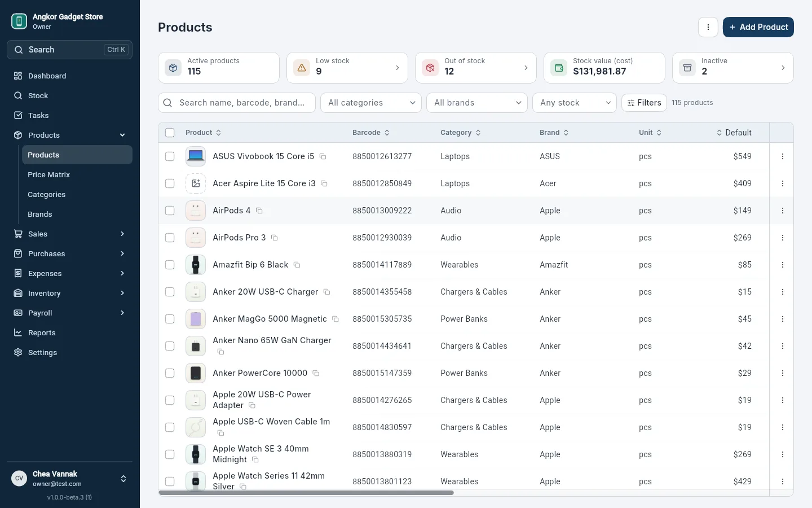This screenshot has width=812, height=508.
Task: Tick the Amazfit Bip 6 Black checkbox
Action: (170, 265)
